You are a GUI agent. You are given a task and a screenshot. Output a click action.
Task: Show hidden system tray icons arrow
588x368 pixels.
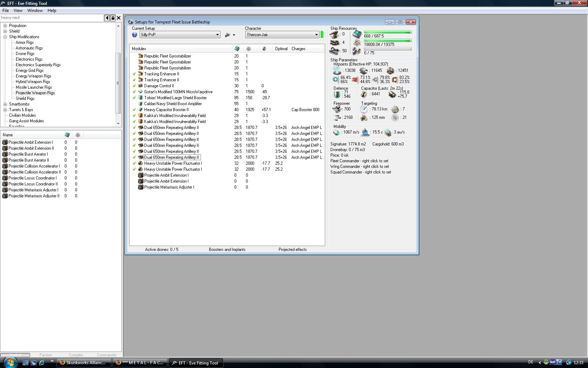[539, 363]
